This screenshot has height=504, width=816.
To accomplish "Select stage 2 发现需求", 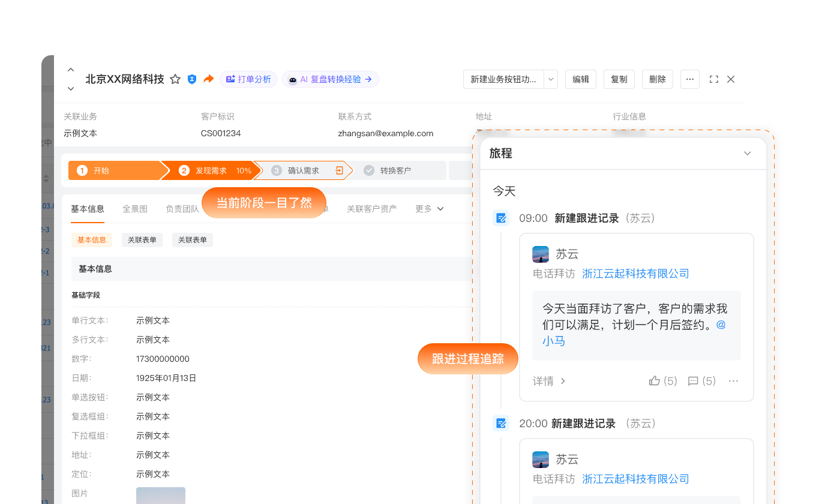I will tap(211, 170).
